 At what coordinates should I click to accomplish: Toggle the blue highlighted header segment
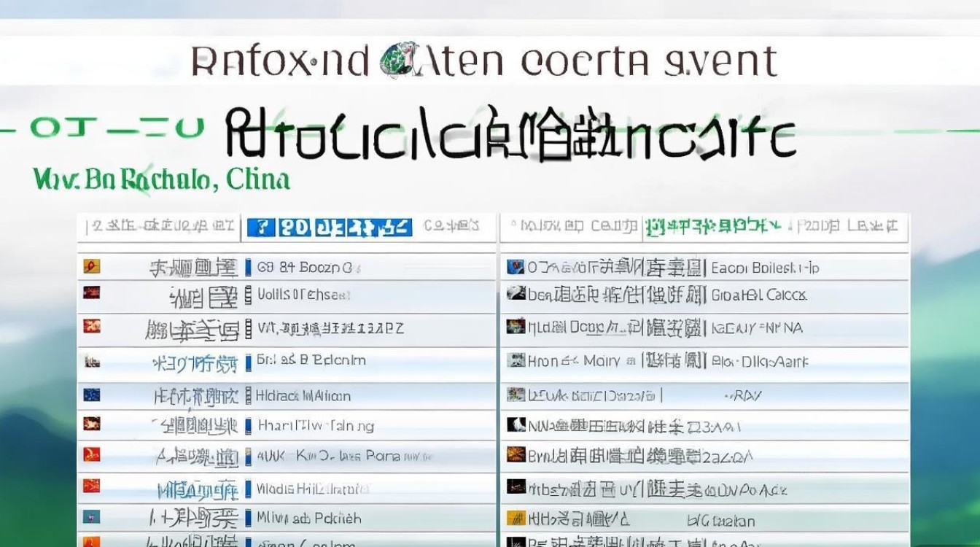[x=328, y=227]
